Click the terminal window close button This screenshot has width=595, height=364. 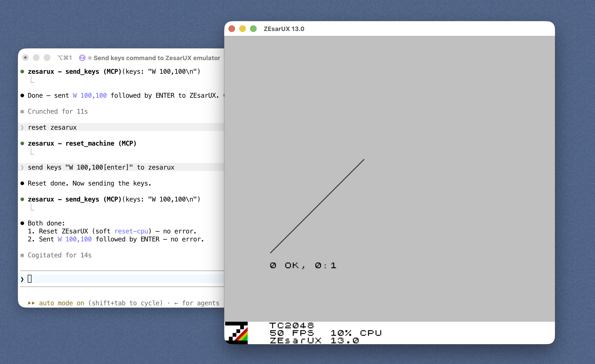pos(25,58)
